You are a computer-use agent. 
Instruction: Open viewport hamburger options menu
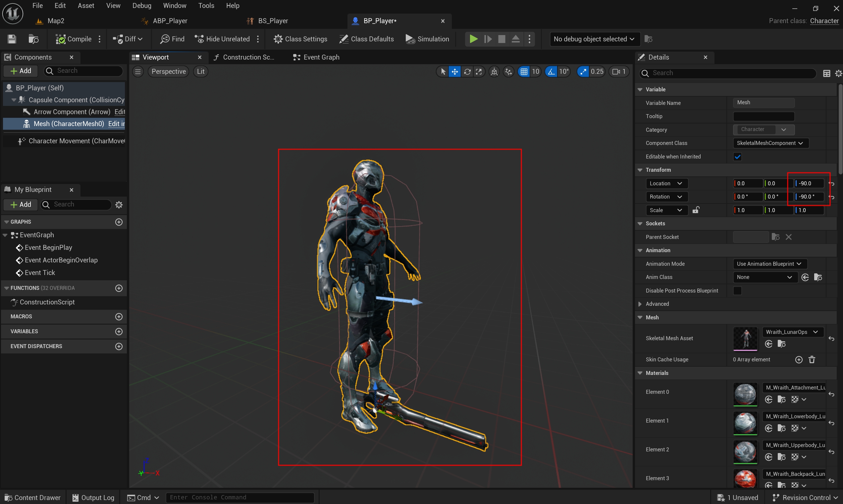(138, 72)
